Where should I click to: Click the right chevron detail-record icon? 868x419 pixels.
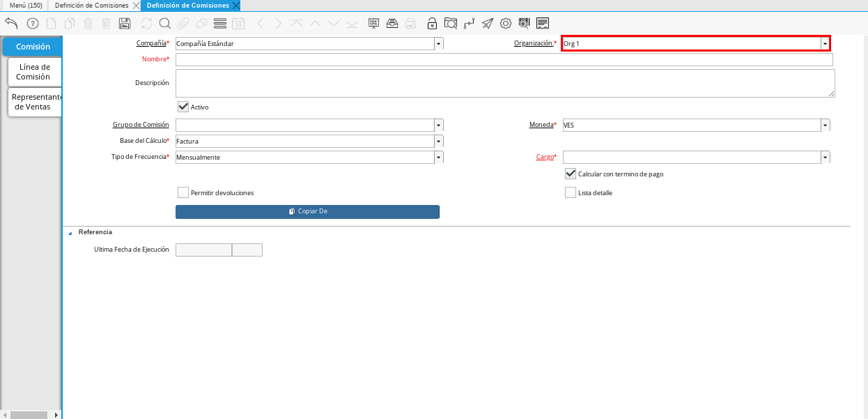(x=279, y=23)
